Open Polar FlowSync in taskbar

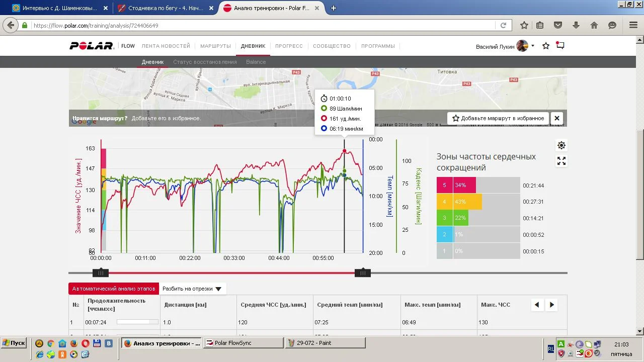[244, 343]
